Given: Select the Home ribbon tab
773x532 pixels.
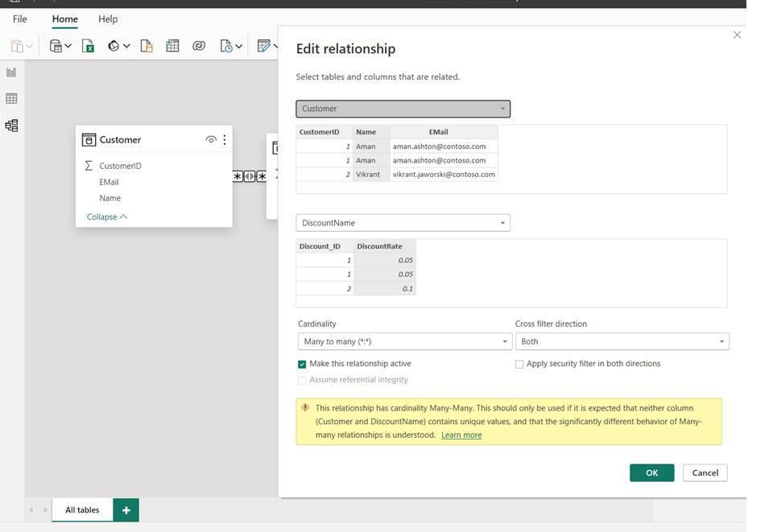Looking at the screenshot, I should pos(65,19).
